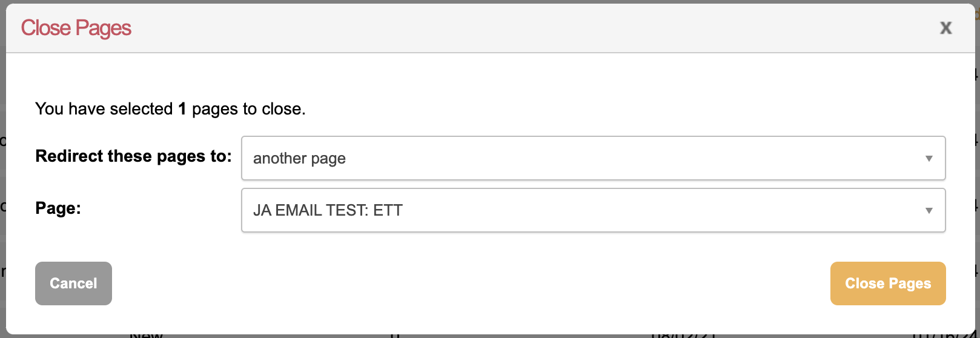
Task: Click the 'another page' selected value text
Action: tap(299, 159)
